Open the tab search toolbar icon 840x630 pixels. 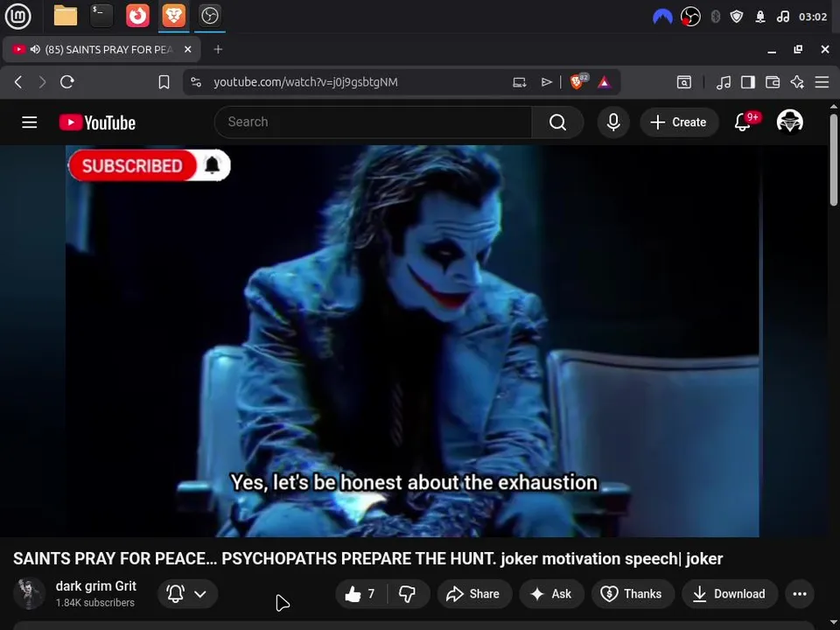pyautogui.click(x=683, y=82)
